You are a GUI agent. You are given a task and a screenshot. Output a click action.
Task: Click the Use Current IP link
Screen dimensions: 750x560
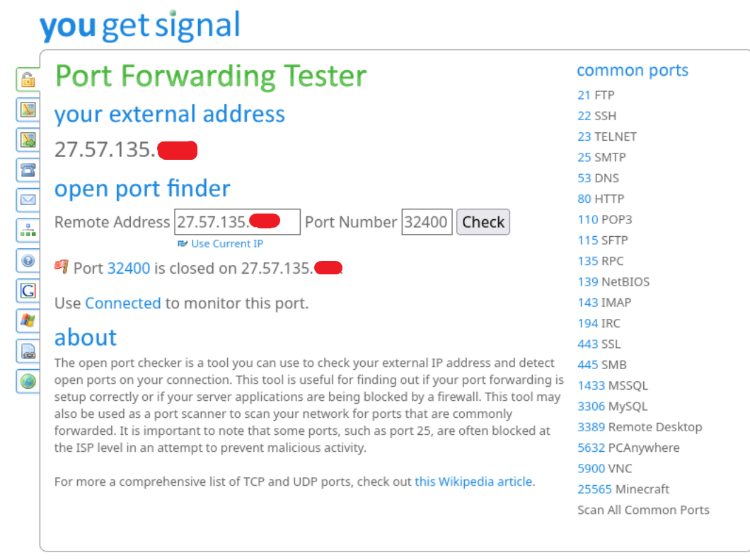point(226,244)
